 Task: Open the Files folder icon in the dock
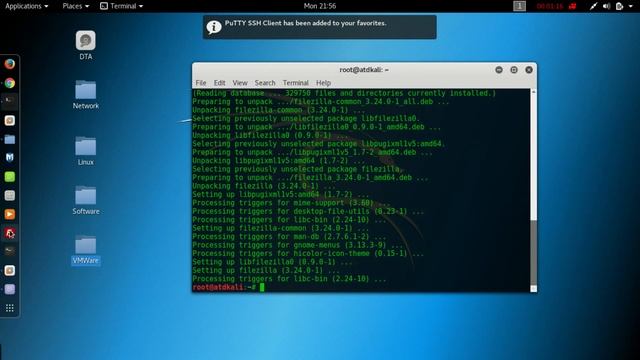pos(10,140)
